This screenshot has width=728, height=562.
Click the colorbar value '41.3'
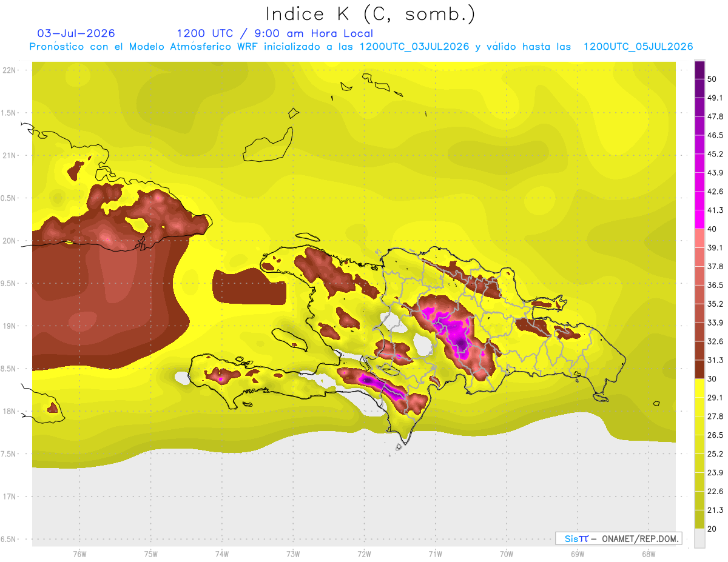[715, 210]
